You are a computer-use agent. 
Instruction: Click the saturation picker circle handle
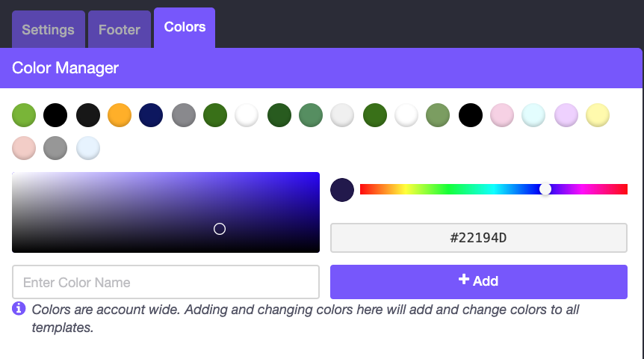click(220, 229)
